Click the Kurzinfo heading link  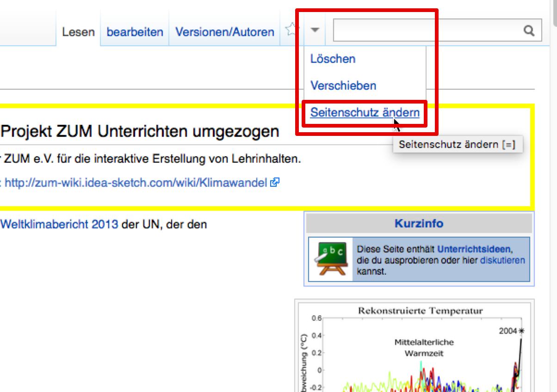coord(419,224)
